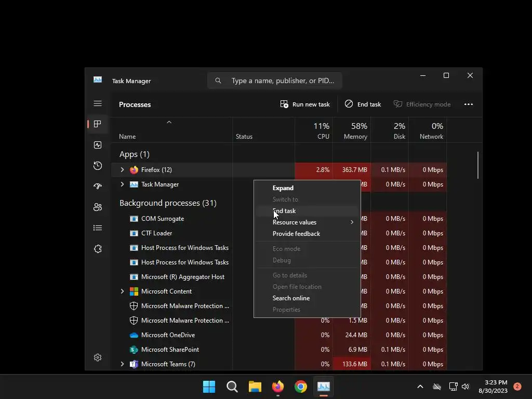Sort by the Disk column header
Image resolution: width=532 pixels, height=399 pixels.
(x=390, y=130)
